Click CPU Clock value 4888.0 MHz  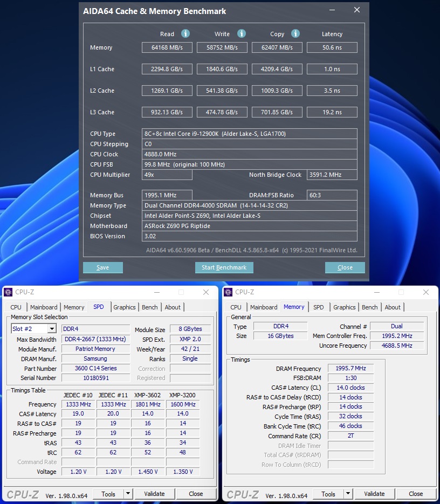pos(249,154)
